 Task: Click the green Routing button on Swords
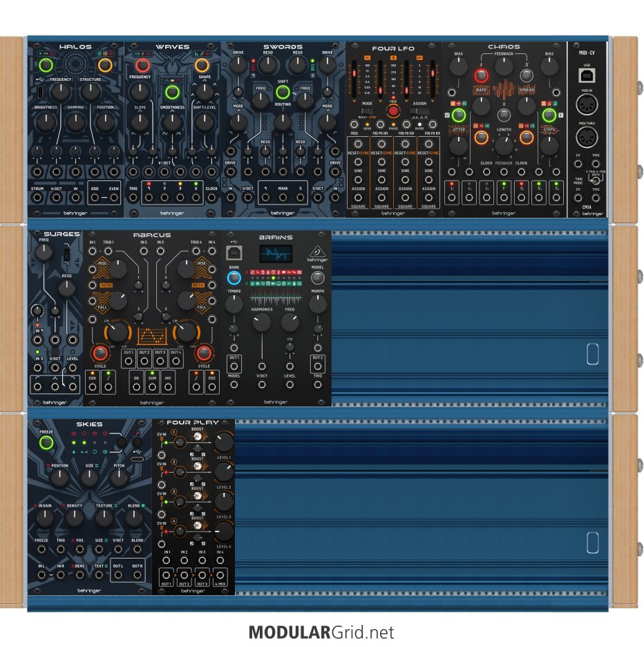point(283,93)
